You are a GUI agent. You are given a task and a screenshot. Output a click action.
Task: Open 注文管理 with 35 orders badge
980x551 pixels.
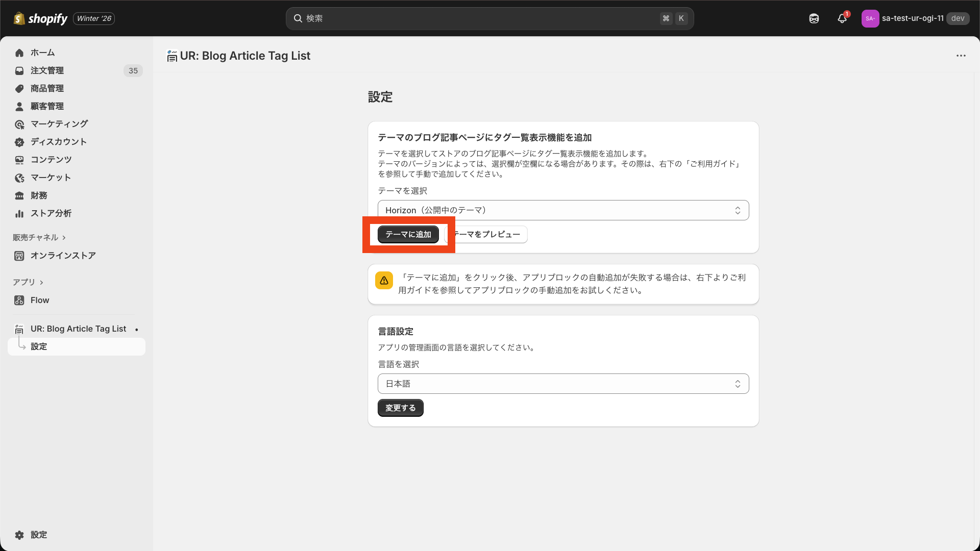point(47,70)
